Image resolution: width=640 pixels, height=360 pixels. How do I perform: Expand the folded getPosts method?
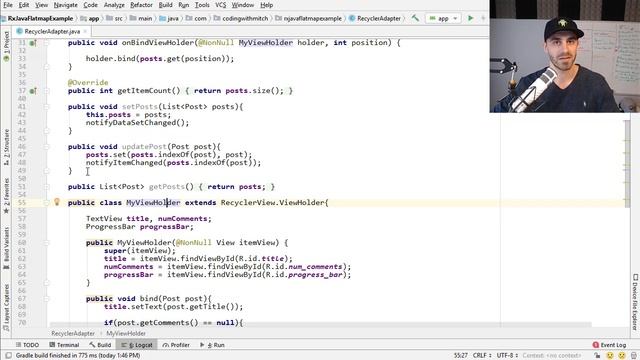(x=46, y=187)
